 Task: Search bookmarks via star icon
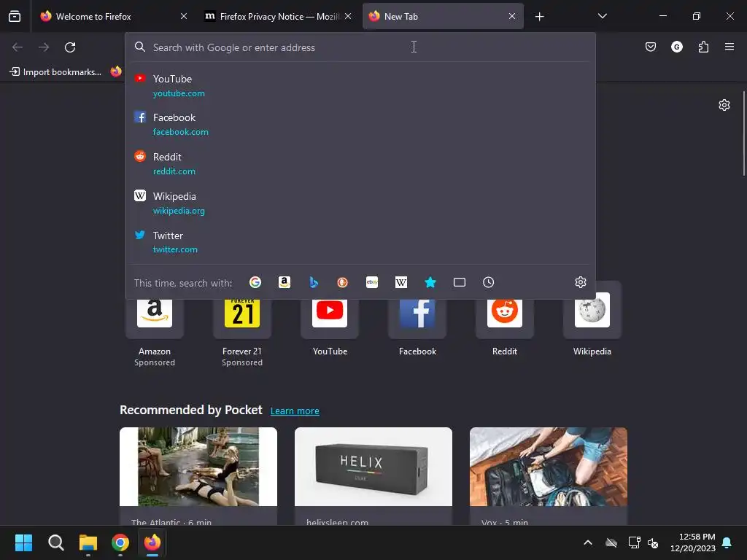[430, 282]
